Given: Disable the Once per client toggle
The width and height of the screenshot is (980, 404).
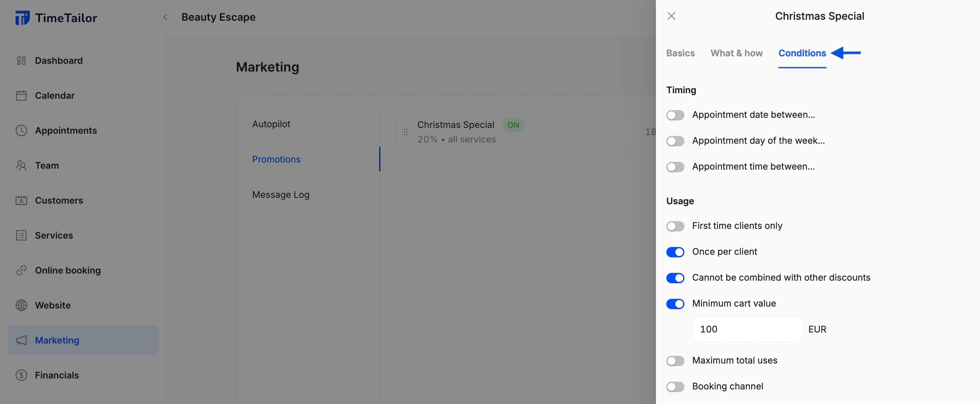Looking at the screenshot, I should click(675, 252).
